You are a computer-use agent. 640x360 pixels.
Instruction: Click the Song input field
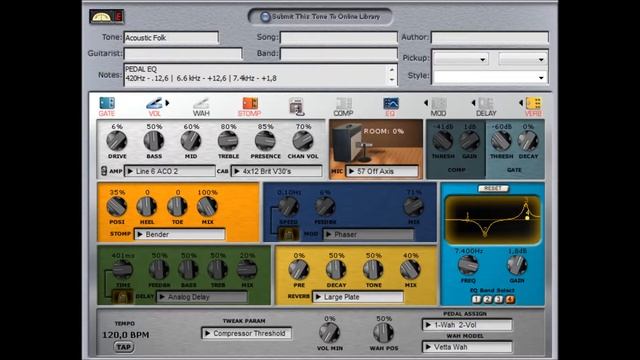339,38
